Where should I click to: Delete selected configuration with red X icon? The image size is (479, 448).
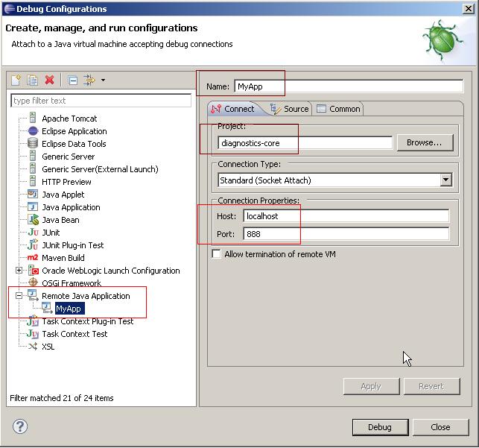point(49,81)
